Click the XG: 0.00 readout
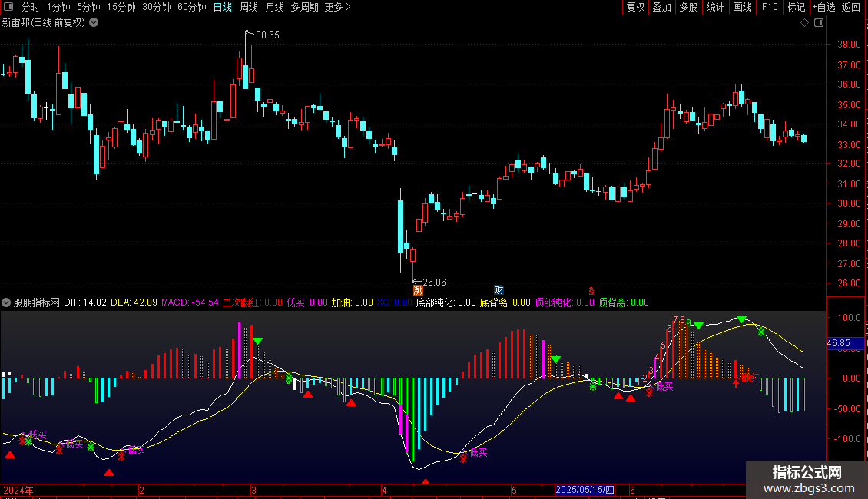This screenshot has height=499, width=868. (394, 302)
